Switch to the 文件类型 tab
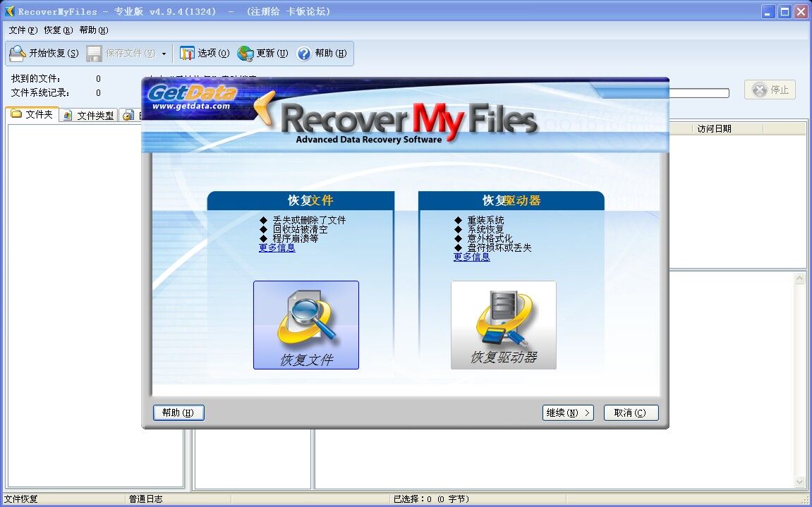This screenshot has height=507, width=812. point(88,115)
